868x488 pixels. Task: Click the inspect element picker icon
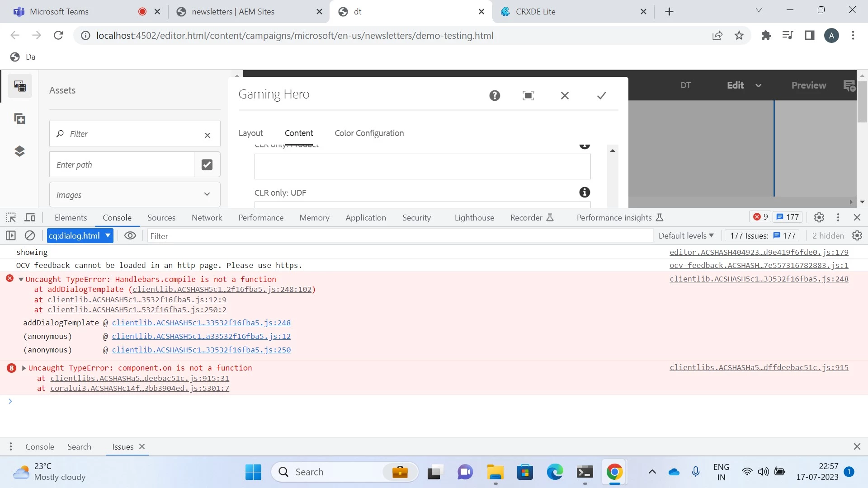point(11,217)
